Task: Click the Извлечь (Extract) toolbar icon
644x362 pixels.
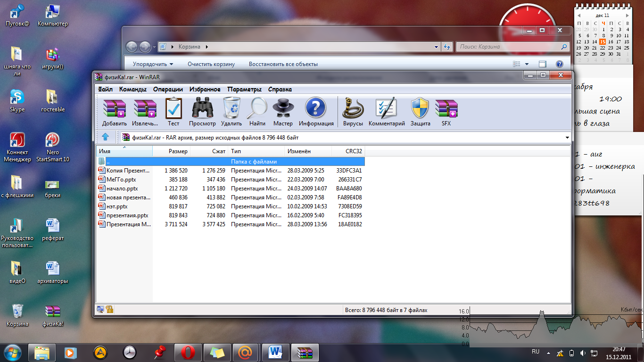Action: (x=145, y=112)
